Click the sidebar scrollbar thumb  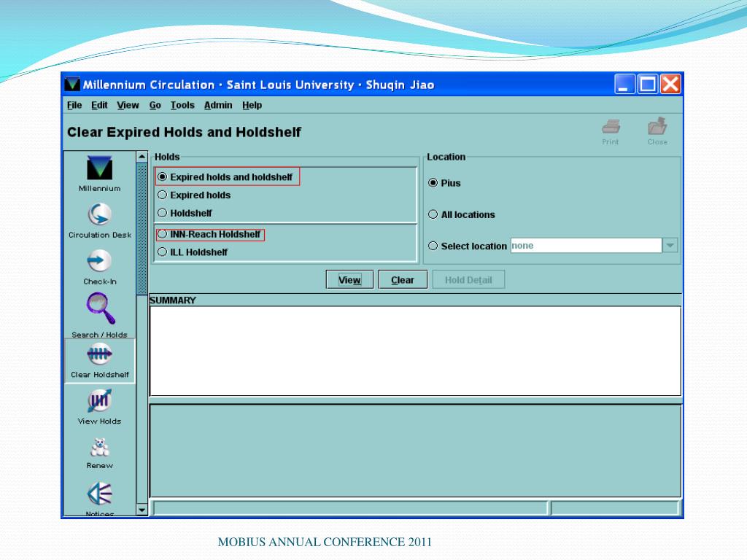(x=142, y=228)
